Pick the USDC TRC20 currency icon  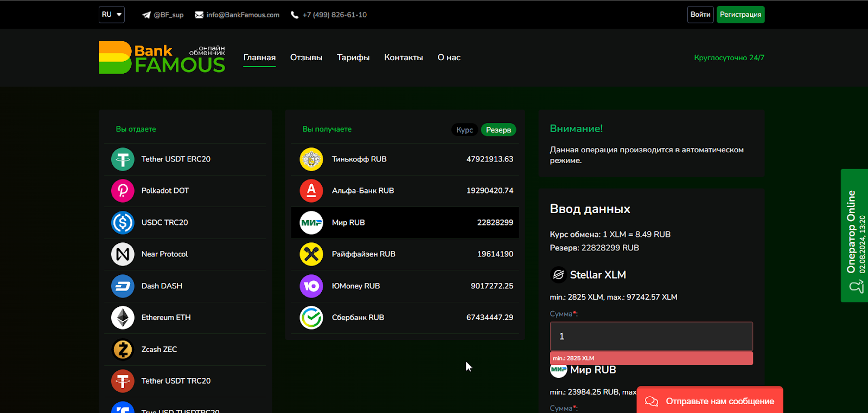(x=123, y=223)
